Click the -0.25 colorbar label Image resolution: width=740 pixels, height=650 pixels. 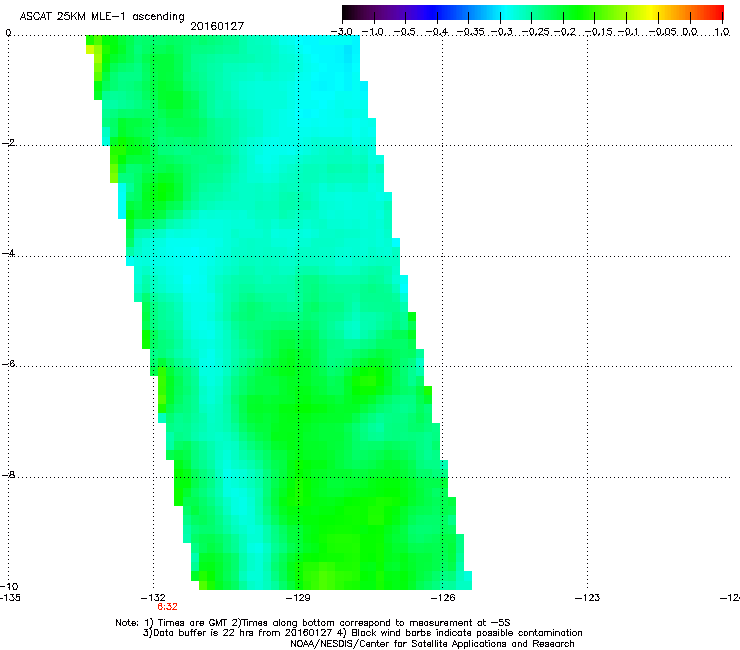[536, 32]
